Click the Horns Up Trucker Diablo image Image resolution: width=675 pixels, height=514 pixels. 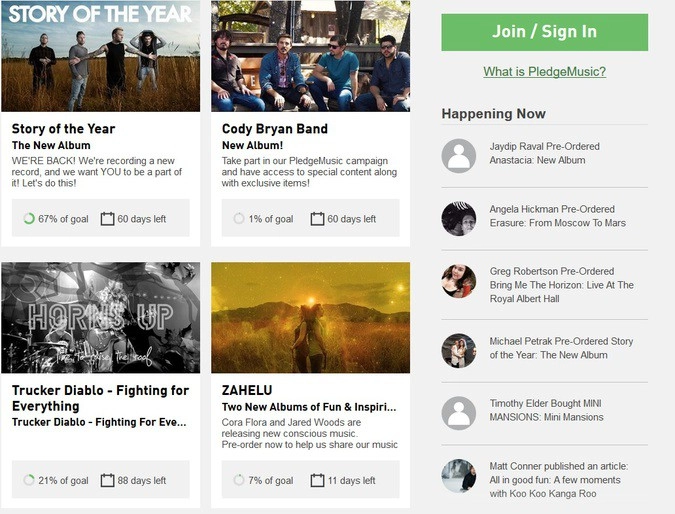pos(101,318)
